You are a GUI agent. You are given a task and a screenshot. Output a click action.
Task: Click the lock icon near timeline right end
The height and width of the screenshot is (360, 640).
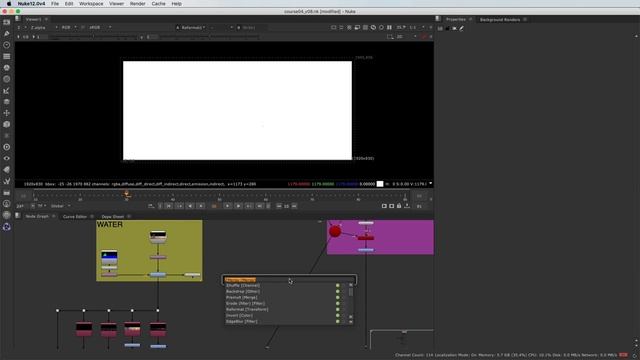pos(399,206)
